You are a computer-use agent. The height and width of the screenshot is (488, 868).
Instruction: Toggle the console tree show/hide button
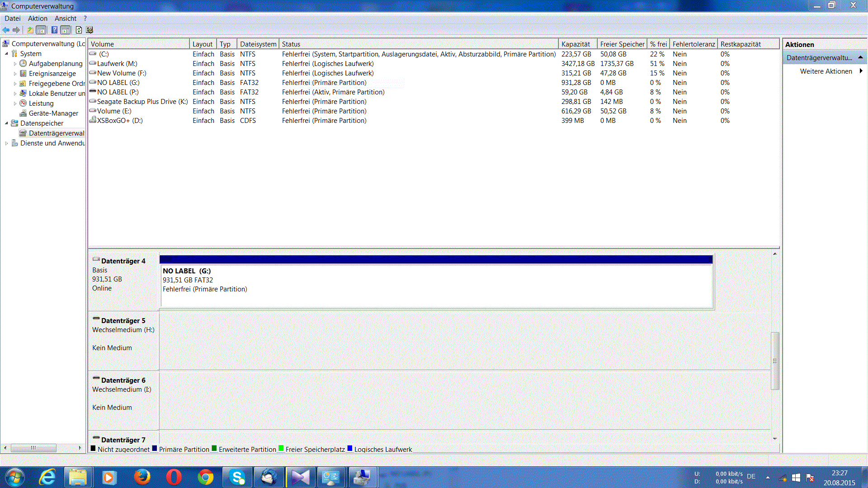41,30
